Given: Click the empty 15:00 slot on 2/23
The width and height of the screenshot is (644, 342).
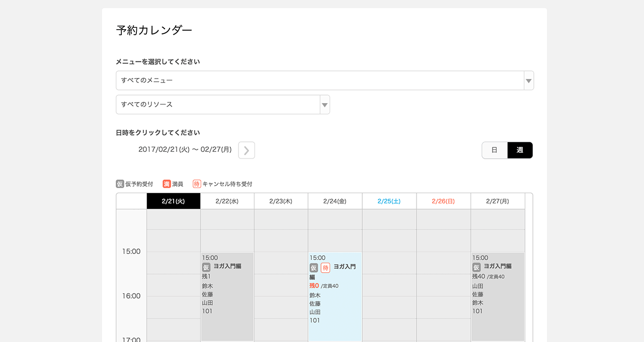Looking at the screenshot, I should (281, 263).
